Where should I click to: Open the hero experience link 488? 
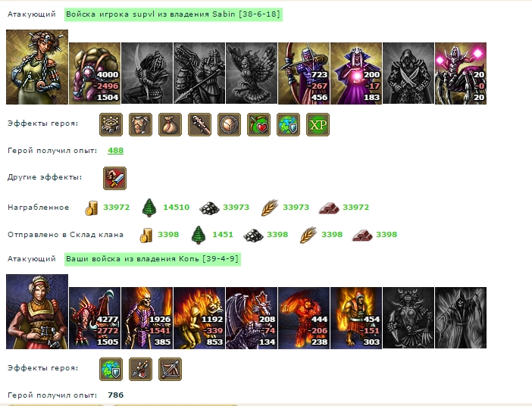[115, 150]
